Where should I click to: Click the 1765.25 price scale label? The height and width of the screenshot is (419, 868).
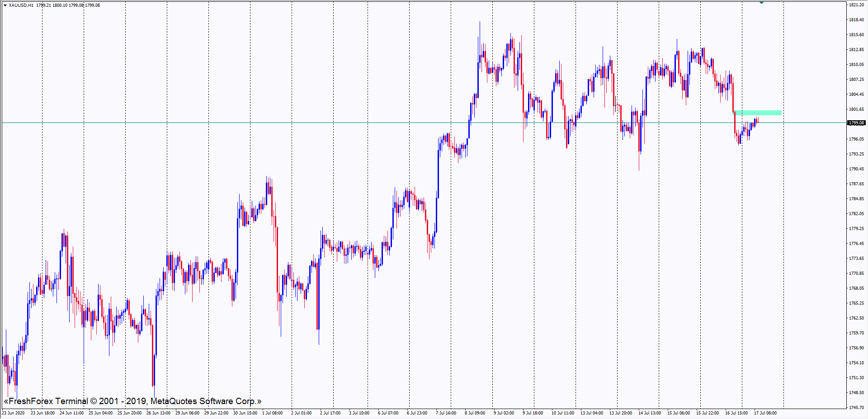pyautogui.click(x=856, y=303)
